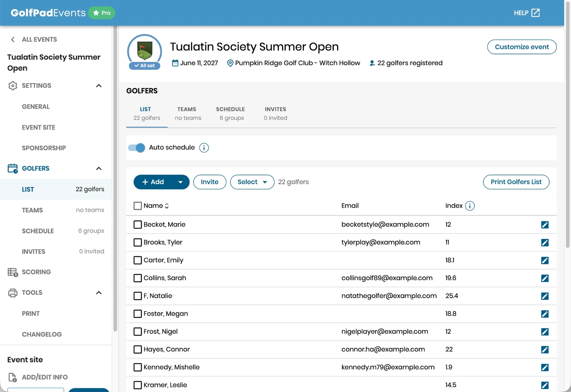Image resolution: width=571 pixels, height=392 pixels.
Task: Open GENERAL settings in sidebar
Action: 36,107
